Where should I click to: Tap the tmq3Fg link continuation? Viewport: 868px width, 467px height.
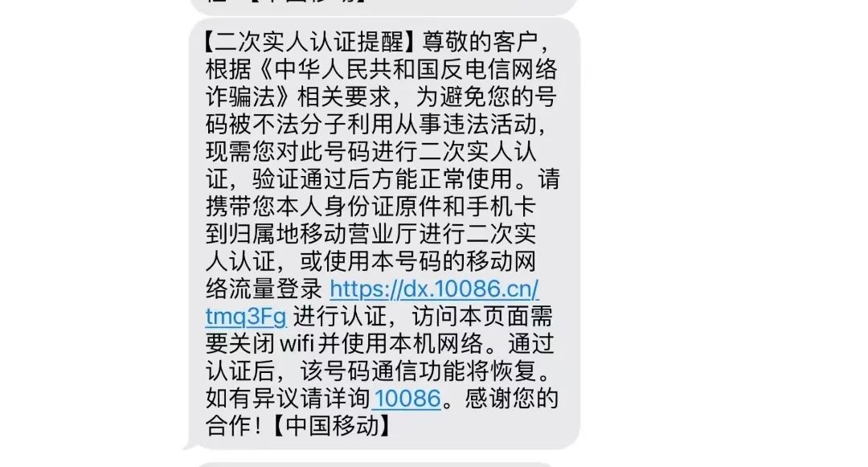click(x=246, y=317)
